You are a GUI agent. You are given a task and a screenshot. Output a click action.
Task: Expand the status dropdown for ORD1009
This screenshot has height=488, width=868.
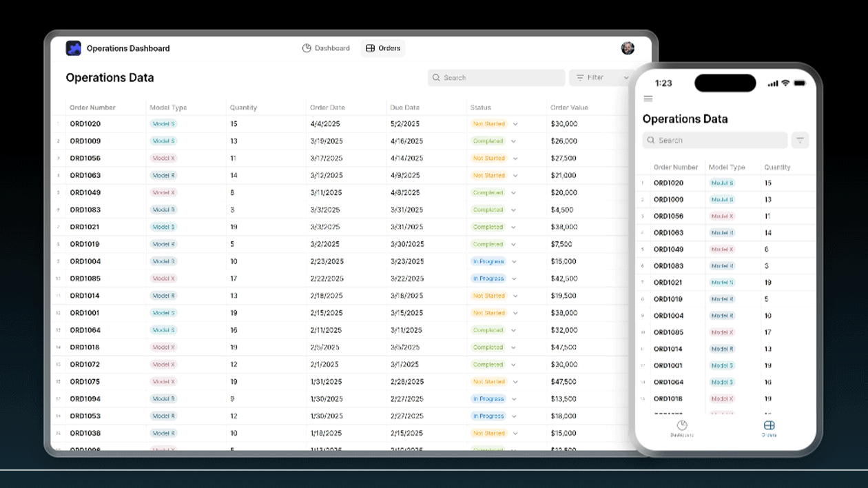(514, 141)
